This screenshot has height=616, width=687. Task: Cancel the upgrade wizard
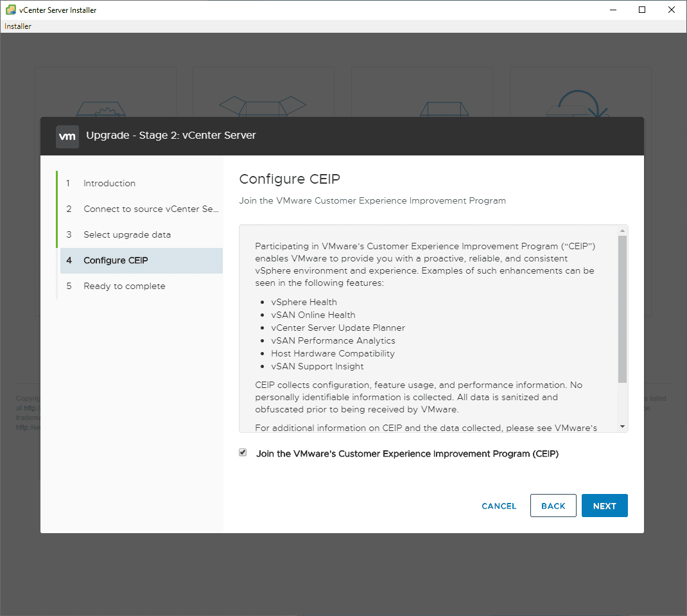[x=499, y=506]
